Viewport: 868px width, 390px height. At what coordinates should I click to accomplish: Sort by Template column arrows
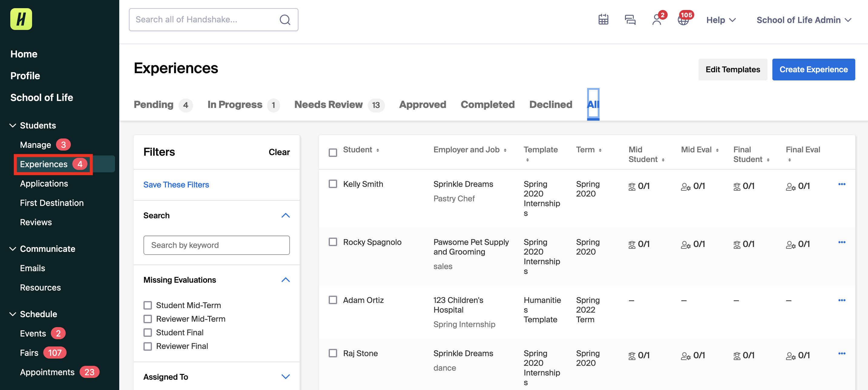coord(527,160)
